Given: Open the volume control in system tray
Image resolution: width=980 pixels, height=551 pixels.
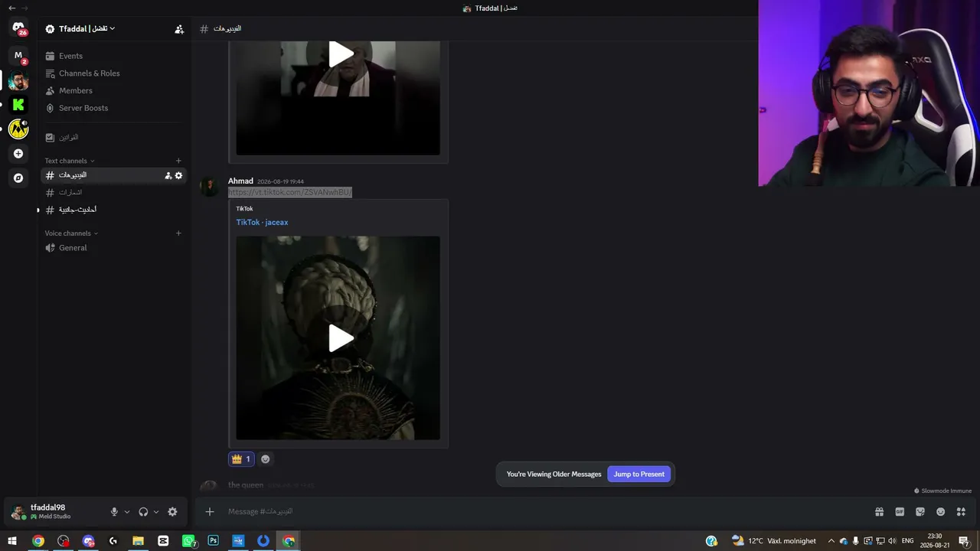Looking at the screenshot, I should coord(892,541).
